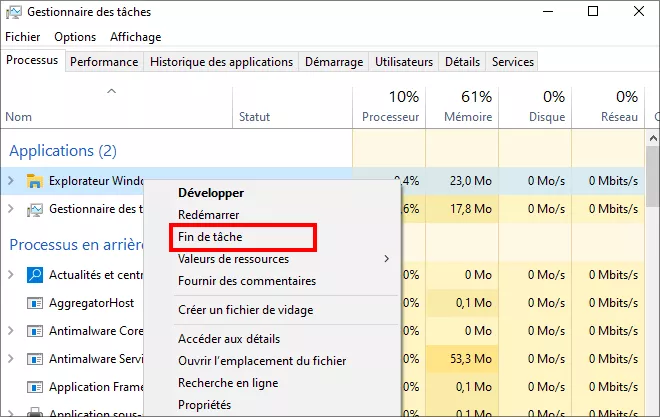Click the AggregatorHost process icon
Viewport: 660px width, 417px height.
[35, 303]
